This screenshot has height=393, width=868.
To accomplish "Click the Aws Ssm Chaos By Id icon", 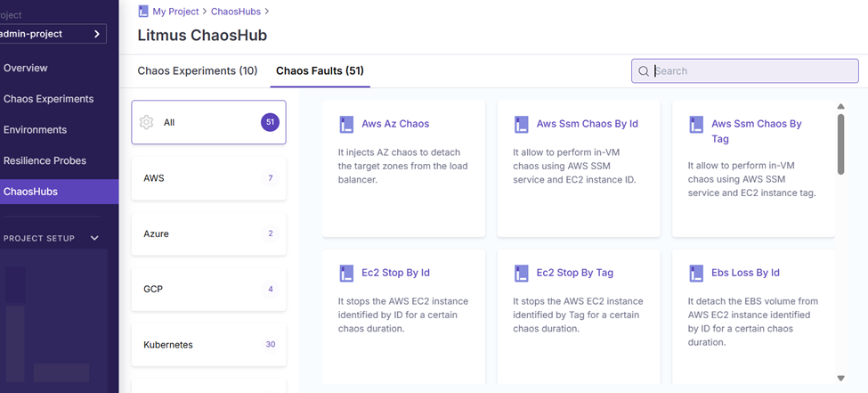I will (522, 124).
